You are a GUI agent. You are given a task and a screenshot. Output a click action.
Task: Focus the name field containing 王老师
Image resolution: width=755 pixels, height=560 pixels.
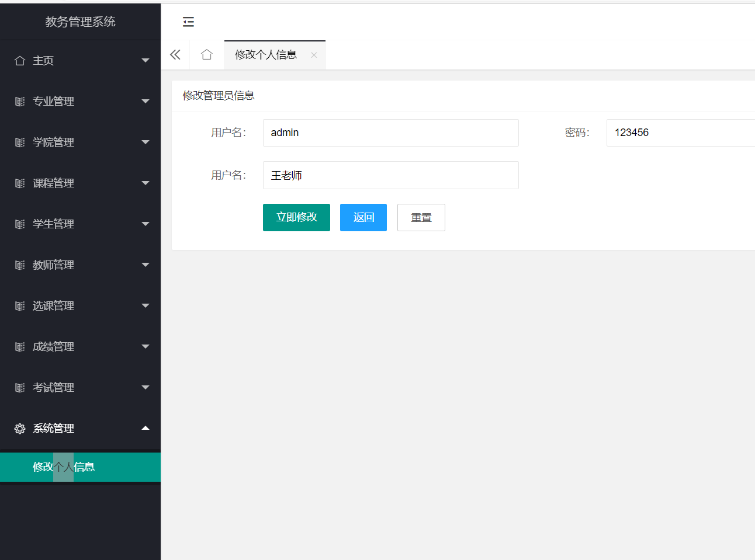coord(391,175)
